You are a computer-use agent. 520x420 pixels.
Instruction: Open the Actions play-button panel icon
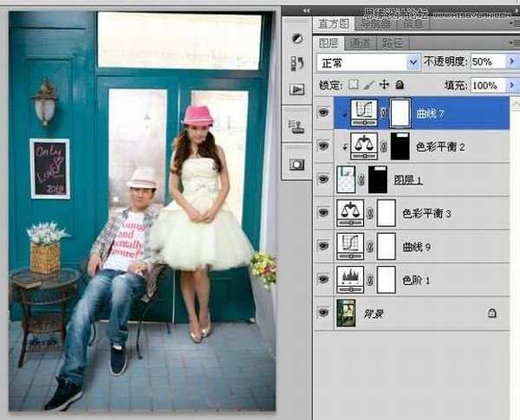point(296,88)
